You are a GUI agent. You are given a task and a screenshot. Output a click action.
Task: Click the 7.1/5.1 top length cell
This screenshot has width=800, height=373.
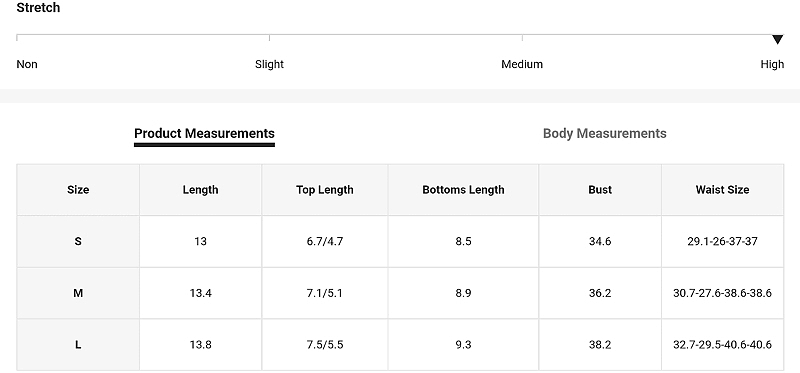click(324, 293)
